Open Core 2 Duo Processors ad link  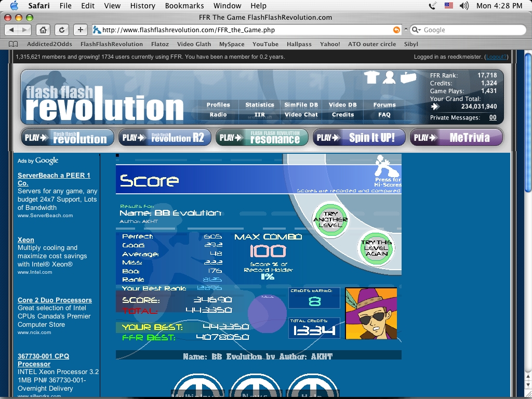(x=55, y=300)
